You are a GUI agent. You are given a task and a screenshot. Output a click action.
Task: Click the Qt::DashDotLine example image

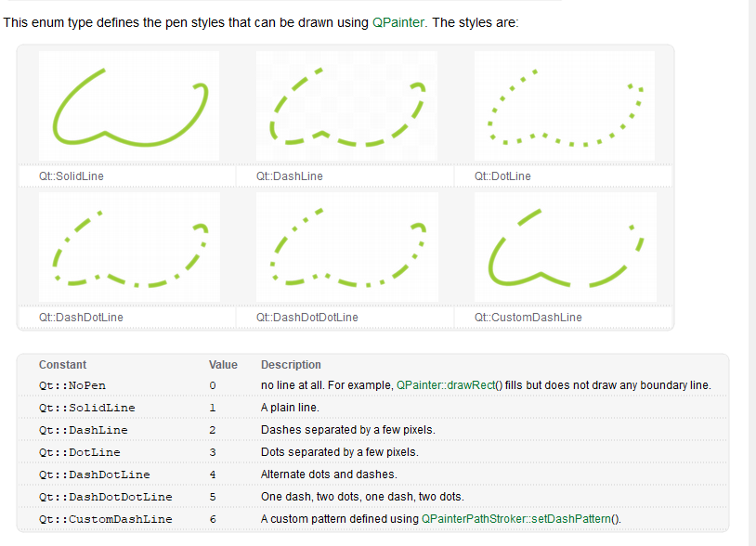[129, 247]
